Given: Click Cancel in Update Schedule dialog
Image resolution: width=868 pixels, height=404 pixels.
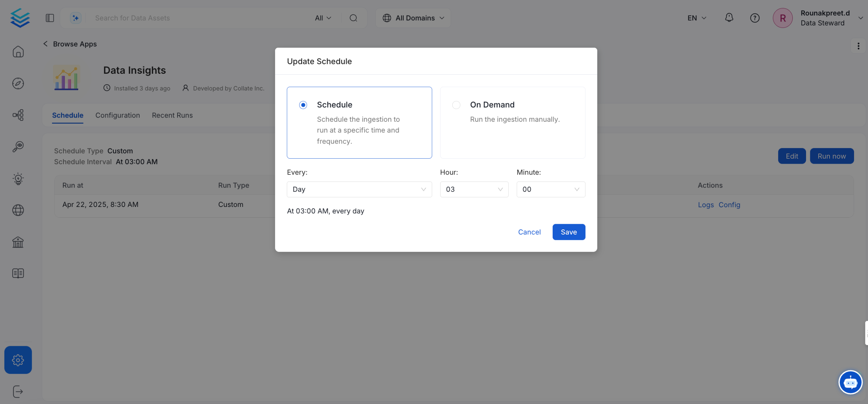Looking at the screenshot, I should point(529,232).
